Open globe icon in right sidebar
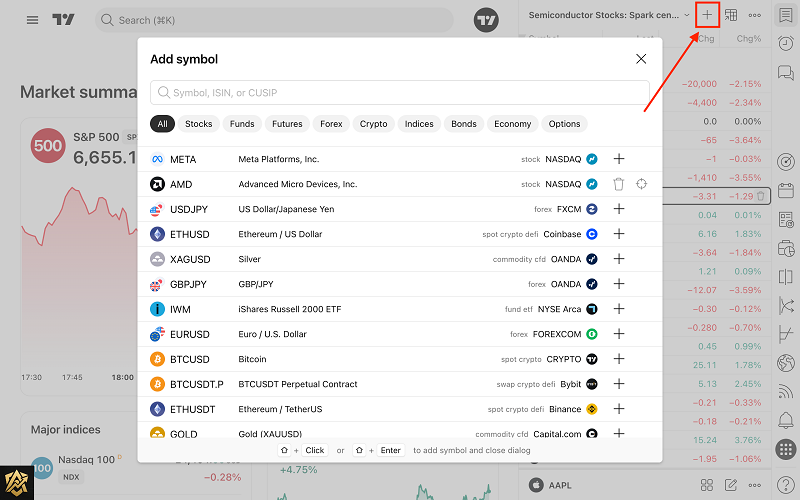This screenshot has width=800, height=500. coord(786,363)
